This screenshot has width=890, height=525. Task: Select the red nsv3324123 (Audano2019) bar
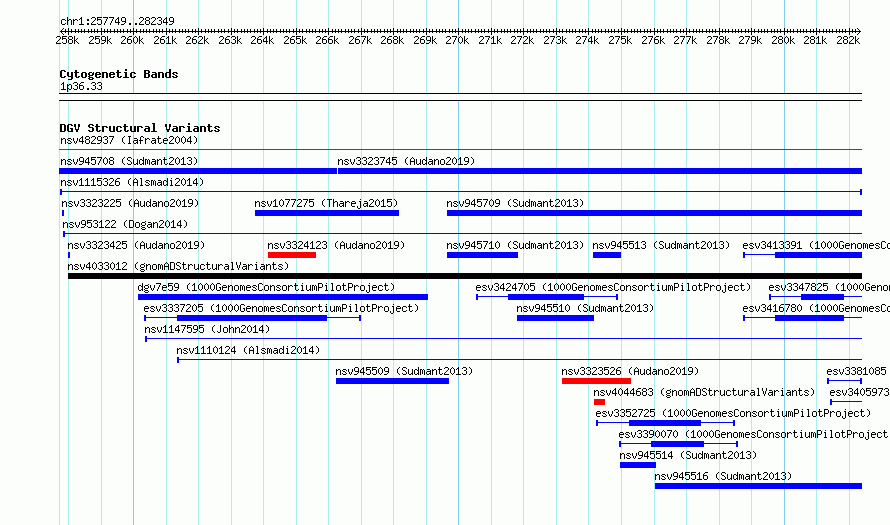click(292, 255)
